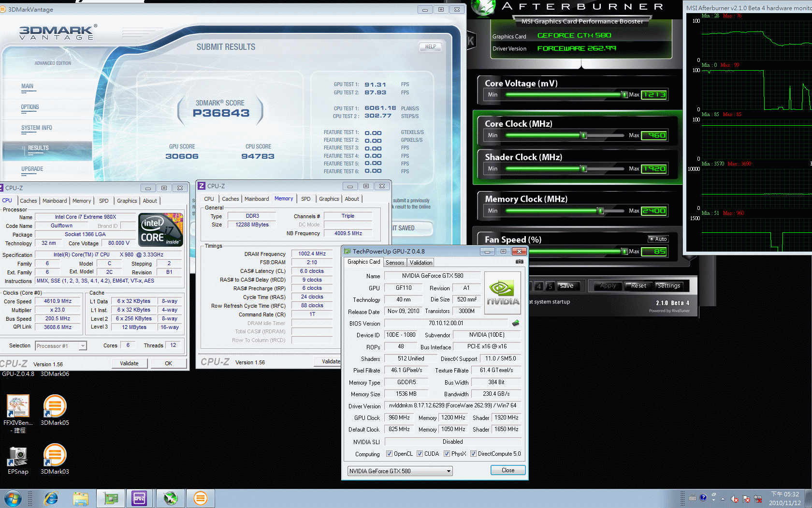This screenshot has height=508, width=812.
Task: Click the BIOS save chip icon in GPU-Z
Action: 516,323
